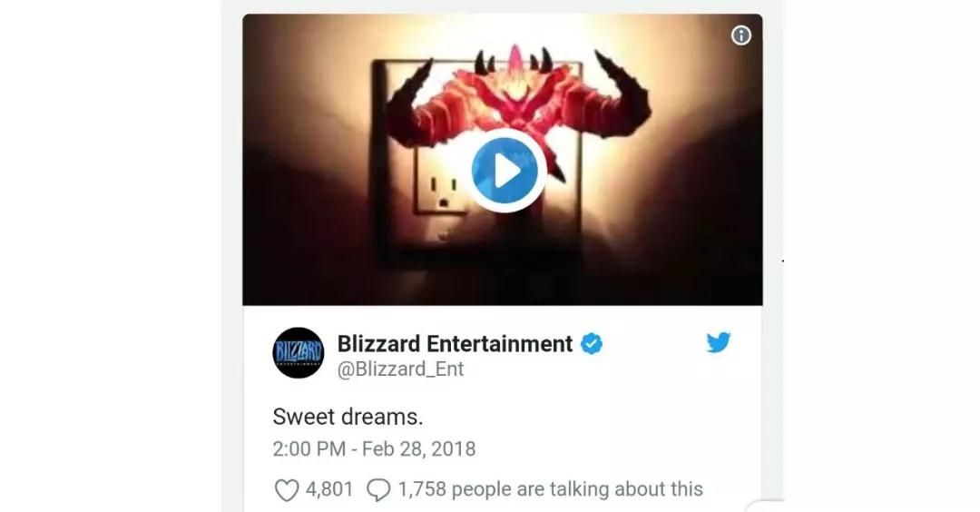Open the Blizzard logo profile avatar

[x=299, y=352]
